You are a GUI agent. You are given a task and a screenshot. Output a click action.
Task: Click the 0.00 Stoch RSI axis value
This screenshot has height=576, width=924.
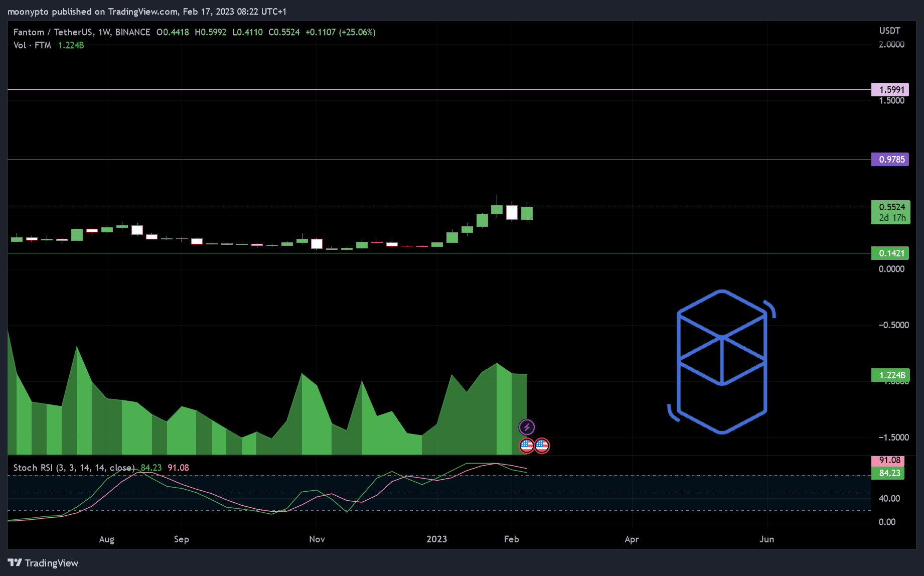887,522
